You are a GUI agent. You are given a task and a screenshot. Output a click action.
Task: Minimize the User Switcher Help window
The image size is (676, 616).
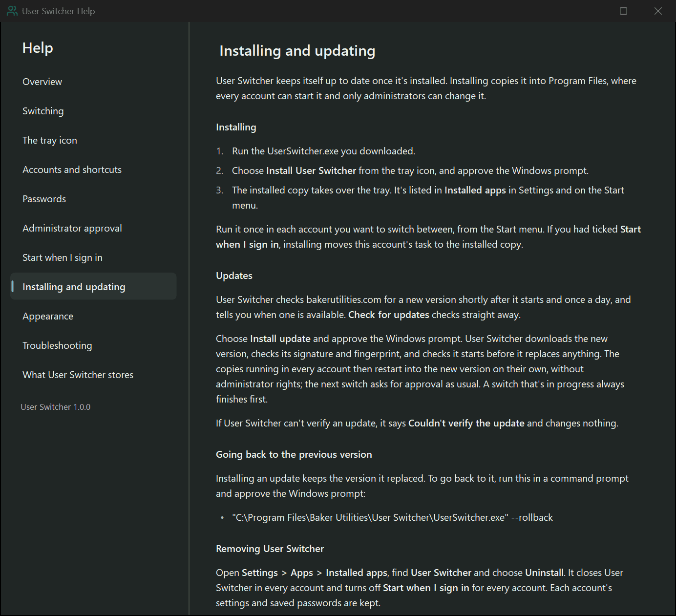590,11
